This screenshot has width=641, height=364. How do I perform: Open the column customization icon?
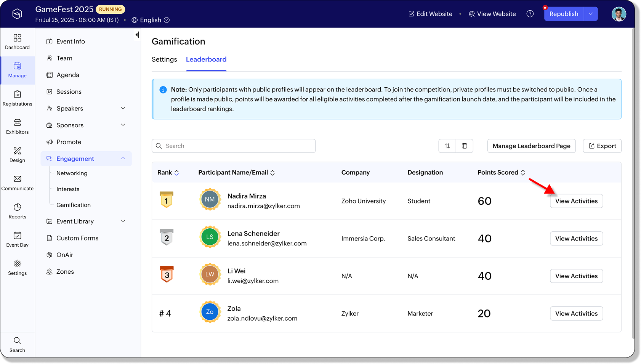click(465, 146)
